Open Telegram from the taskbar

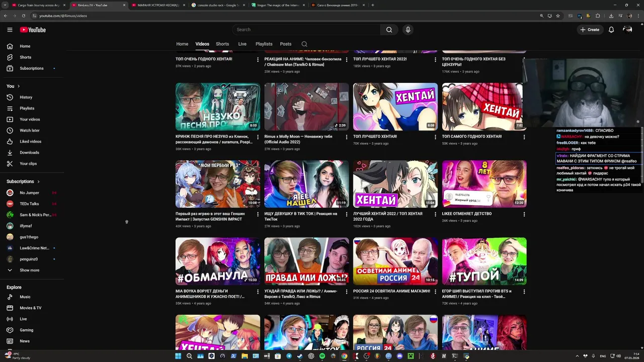coord(289,356)
